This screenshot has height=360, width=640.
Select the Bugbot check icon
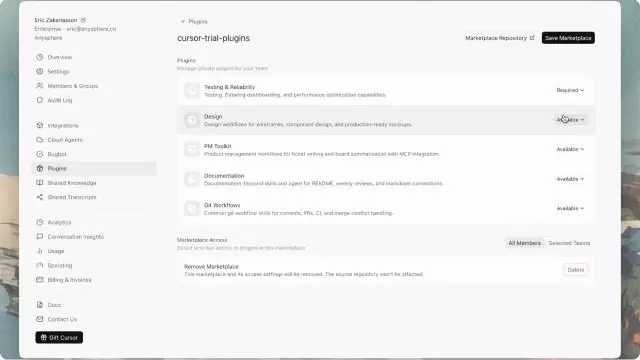(x=40, y=154)
